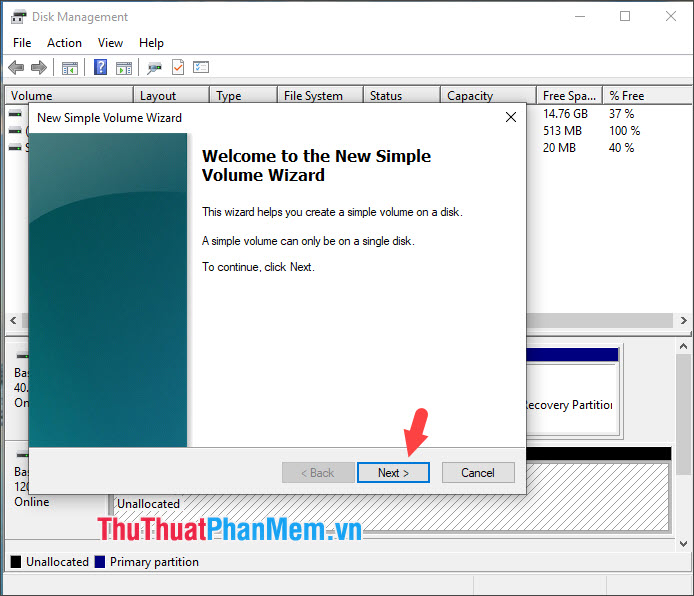
Task: Click the 100 % free value
Action: pos(625,131)
